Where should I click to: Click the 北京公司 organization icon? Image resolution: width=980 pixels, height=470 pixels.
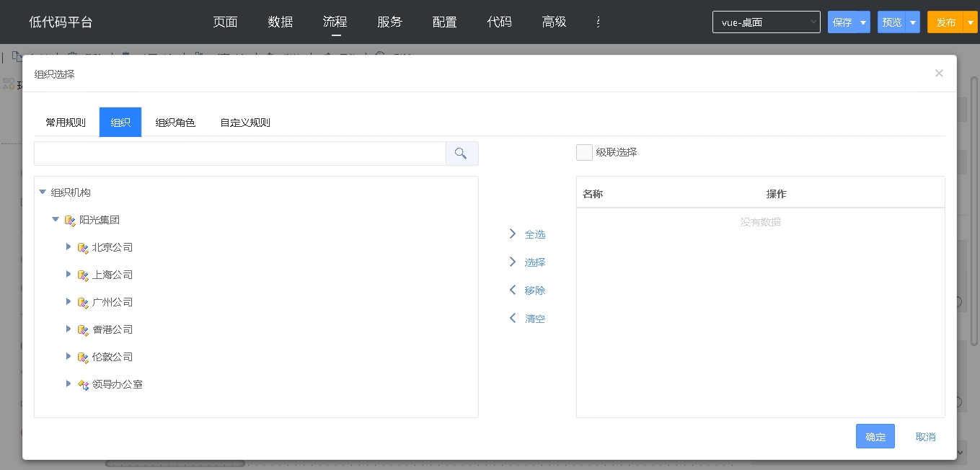click(83, 247)
